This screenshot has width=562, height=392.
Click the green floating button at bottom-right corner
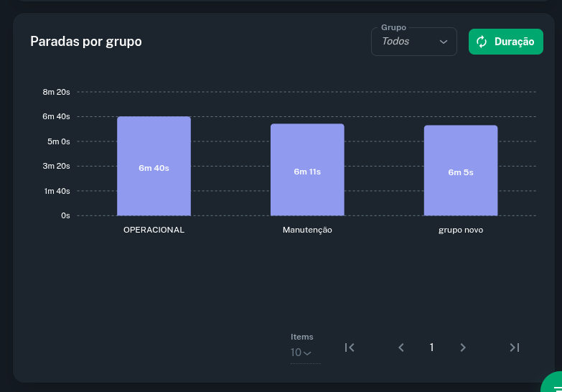pos(553,384)
